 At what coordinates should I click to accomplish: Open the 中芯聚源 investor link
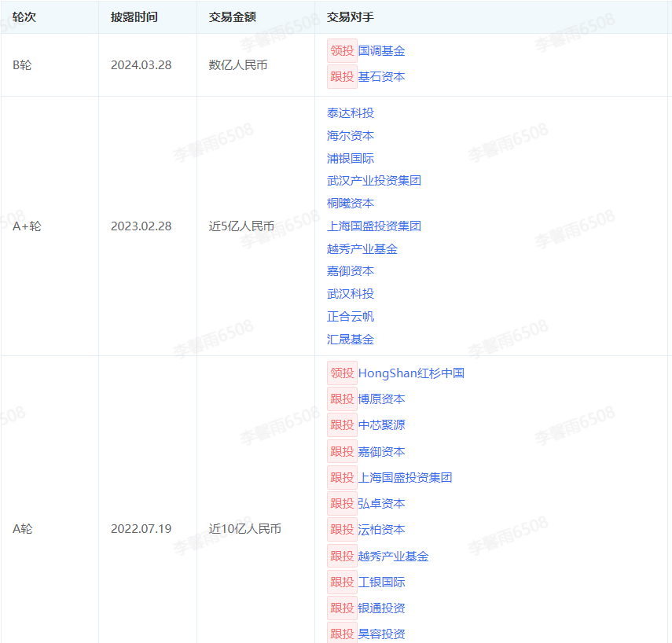[x=381, y=425]
